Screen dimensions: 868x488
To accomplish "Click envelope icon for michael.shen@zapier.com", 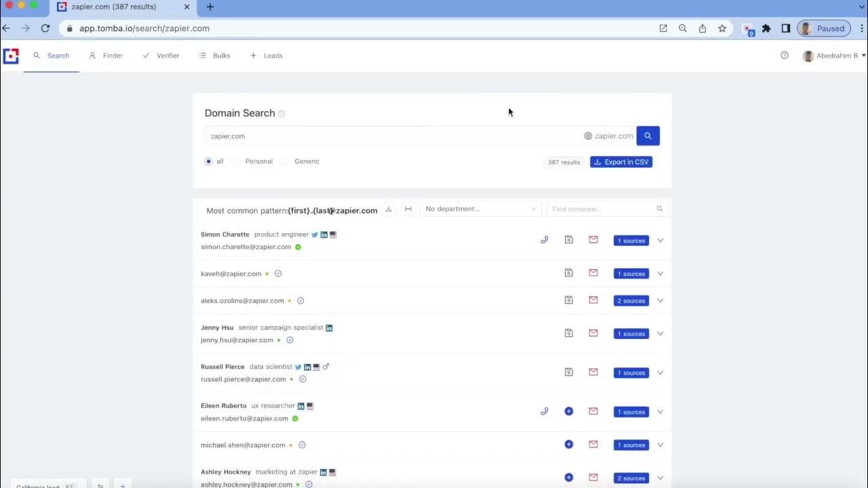I will [593, 445].
